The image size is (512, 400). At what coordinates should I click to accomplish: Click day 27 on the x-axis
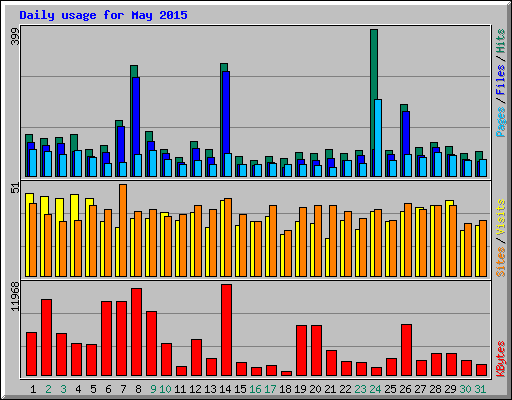pyautogui.click(x=420, y=389)
